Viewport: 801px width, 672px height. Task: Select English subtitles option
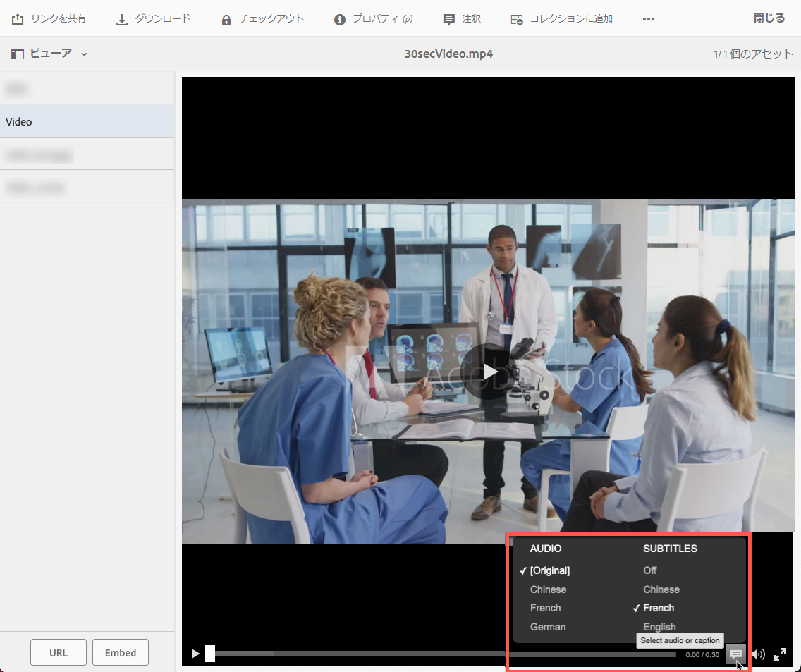click(659, 627)
